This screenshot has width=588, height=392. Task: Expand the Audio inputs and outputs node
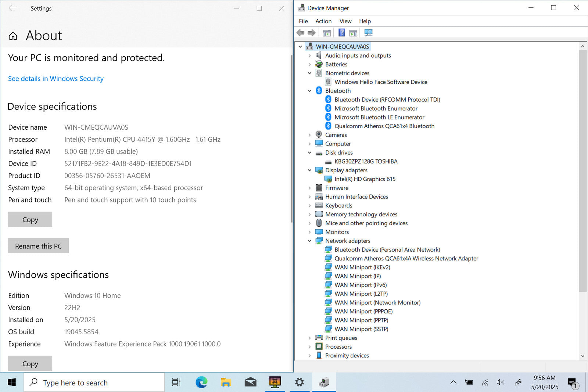pos(309,55)
